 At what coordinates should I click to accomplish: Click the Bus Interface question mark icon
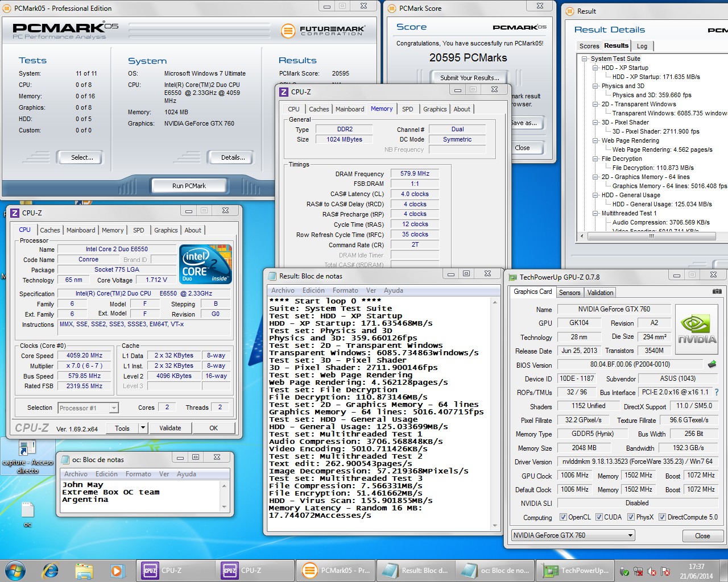point(717,392)
